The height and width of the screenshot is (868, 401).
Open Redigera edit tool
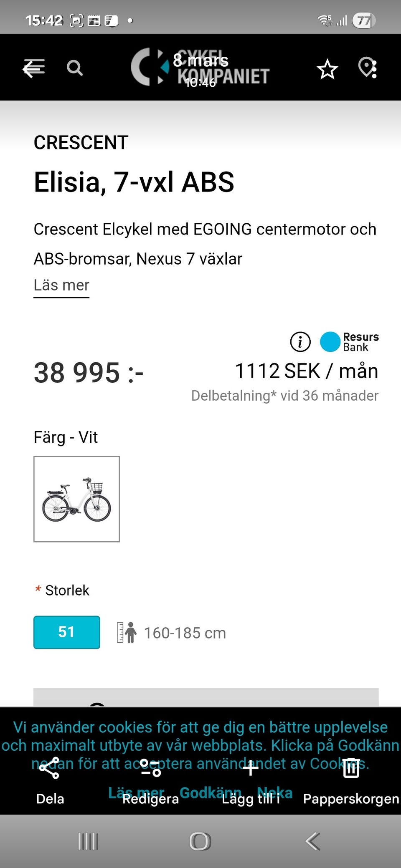click(150, 769)
